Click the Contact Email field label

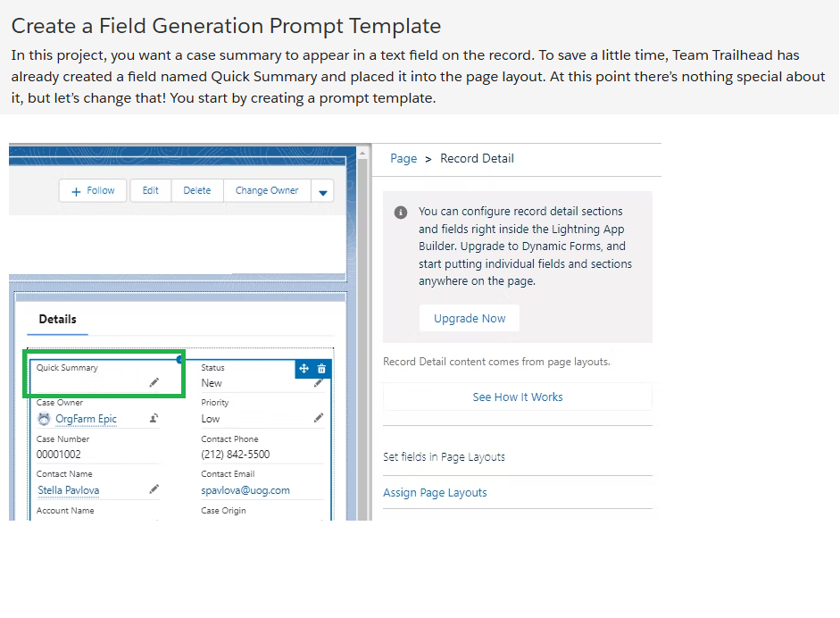228,474
